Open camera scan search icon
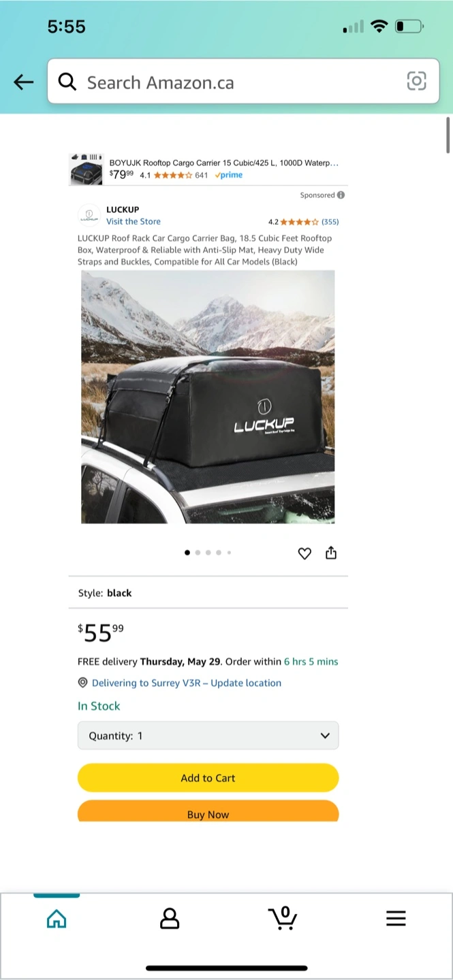The height and width of the screenshot is (980, 453). [416, 81]
